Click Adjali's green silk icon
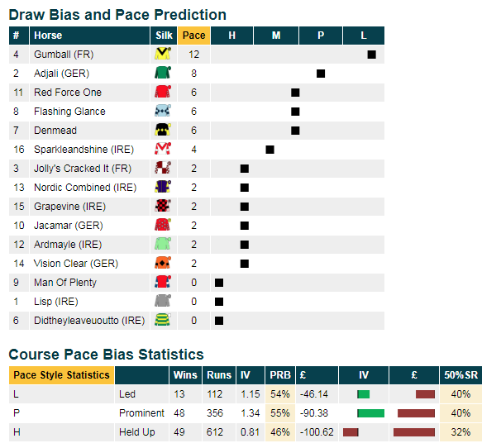 pyautogui.click(x=163, y=73)
